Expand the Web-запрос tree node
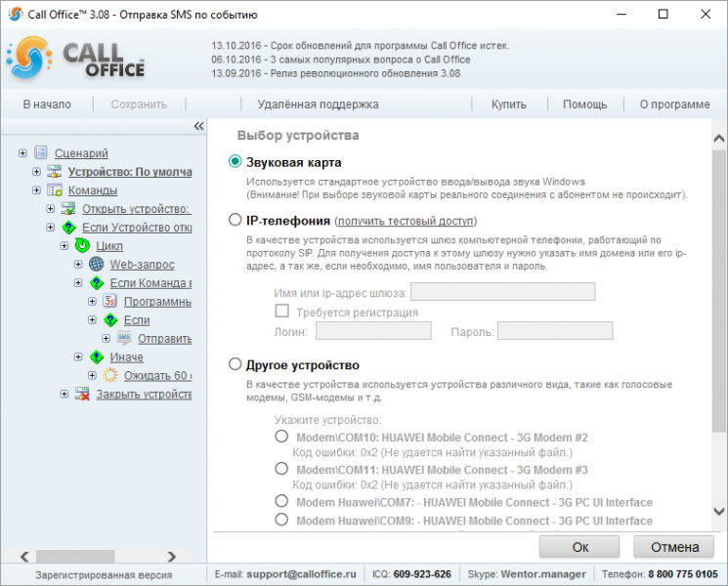This screenshot has height=586, width=728. click(78, 265)
